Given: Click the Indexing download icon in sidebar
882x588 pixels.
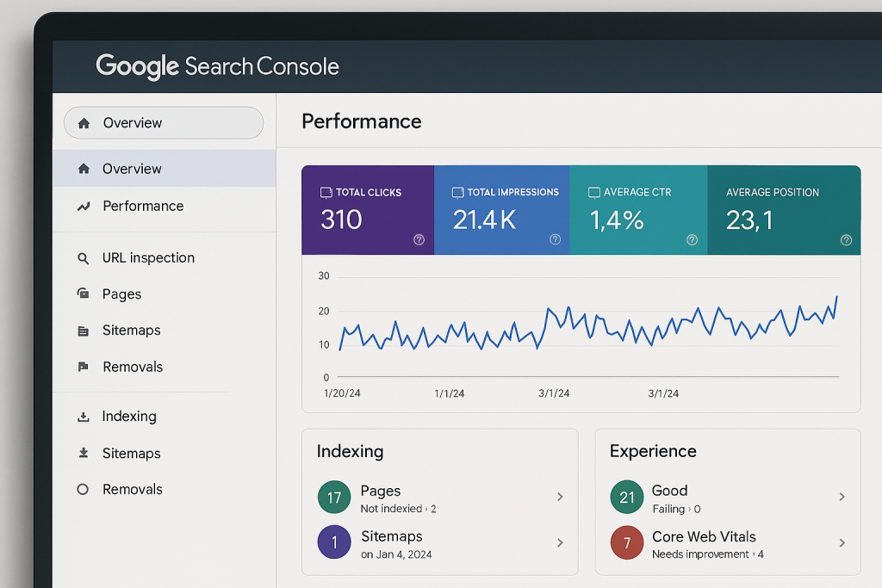Looking at the screenshot, I should click(x=84, y=417).
